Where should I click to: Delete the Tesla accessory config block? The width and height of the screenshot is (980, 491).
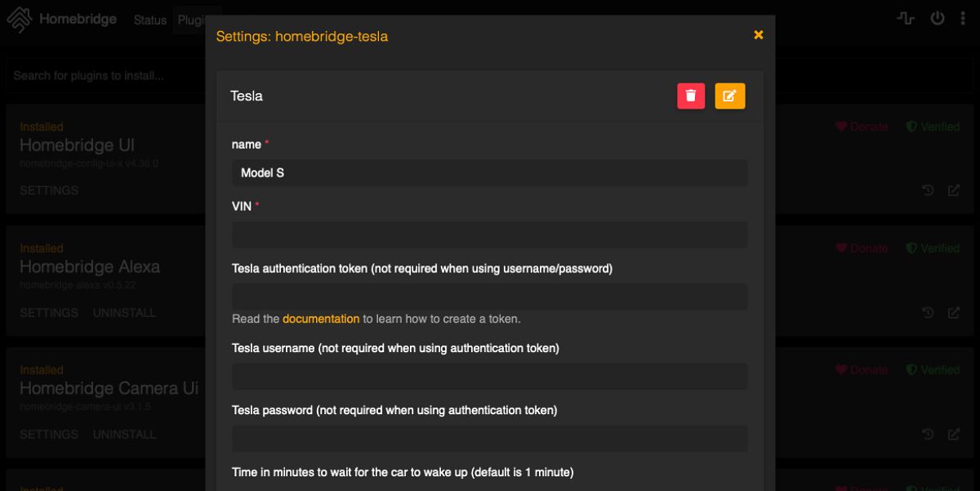coord(690,95)
